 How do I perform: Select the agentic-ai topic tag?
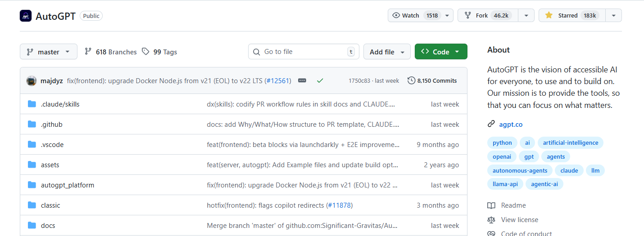[x=544, y=184]
